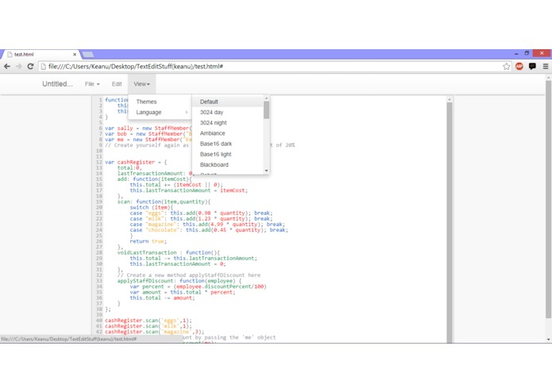Reload the page with refresh icon
The image size is (552, 392).
pos(30,67)
